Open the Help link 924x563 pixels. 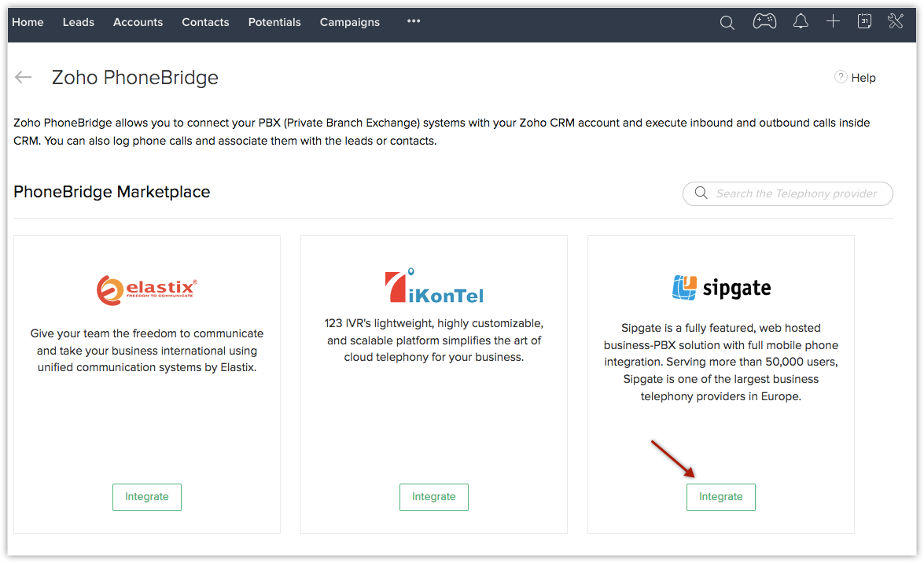[x=863, y=78]
